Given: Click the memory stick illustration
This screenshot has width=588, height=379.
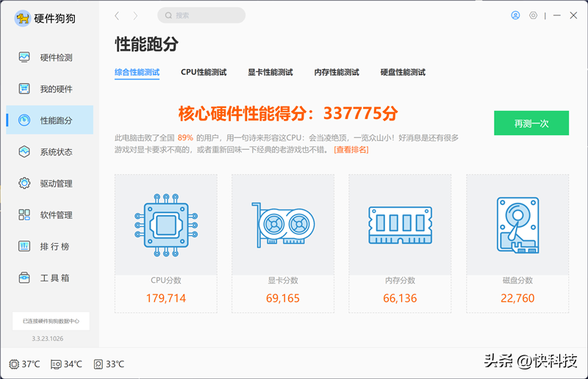Looking at the screenshot, I should point(400,225).
